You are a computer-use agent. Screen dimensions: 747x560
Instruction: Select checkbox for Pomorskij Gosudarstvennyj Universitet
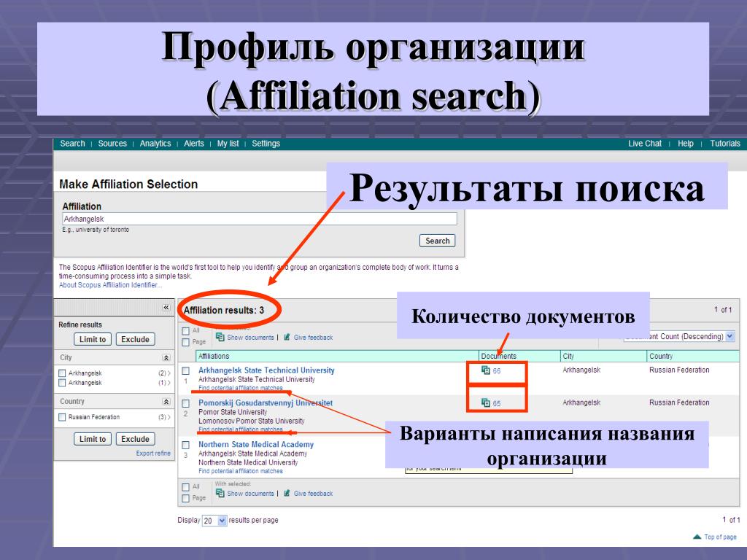(x=186, y=403)
